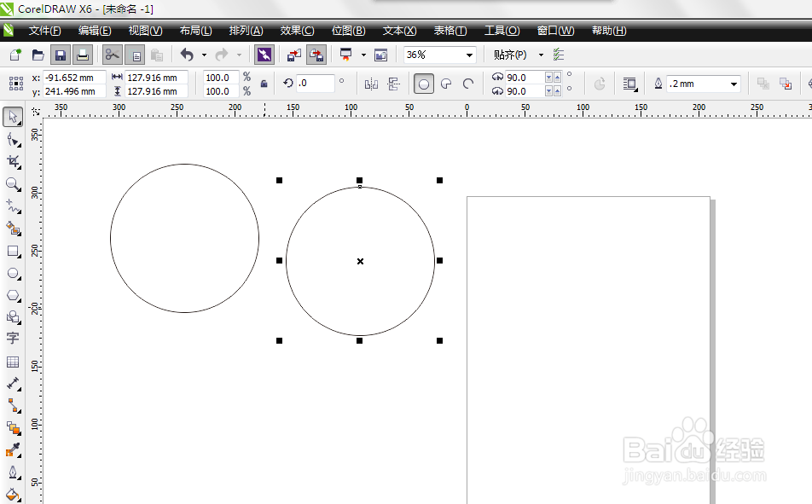Select the Shape tool
Screen dimensions: 812x504
13,140
